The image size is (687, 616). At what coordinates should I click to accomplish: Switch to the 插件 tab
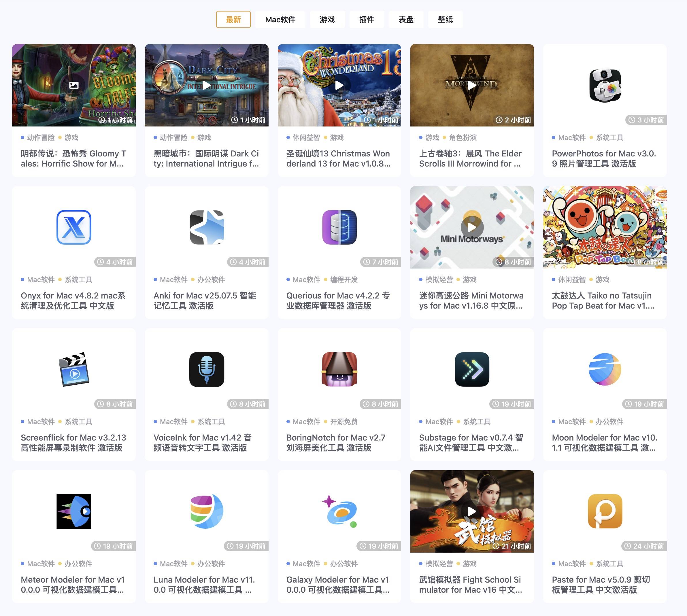[x=366, y=19]
